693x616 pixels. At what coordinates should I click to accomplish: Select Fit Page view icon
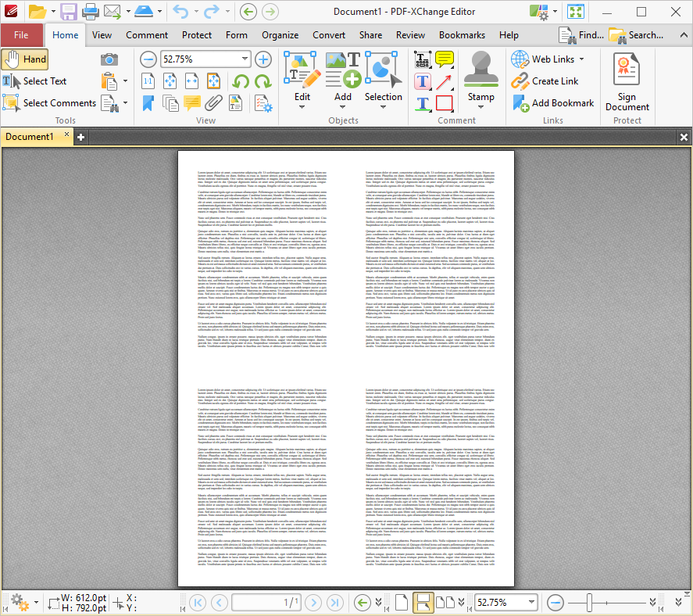pos(170,81)
